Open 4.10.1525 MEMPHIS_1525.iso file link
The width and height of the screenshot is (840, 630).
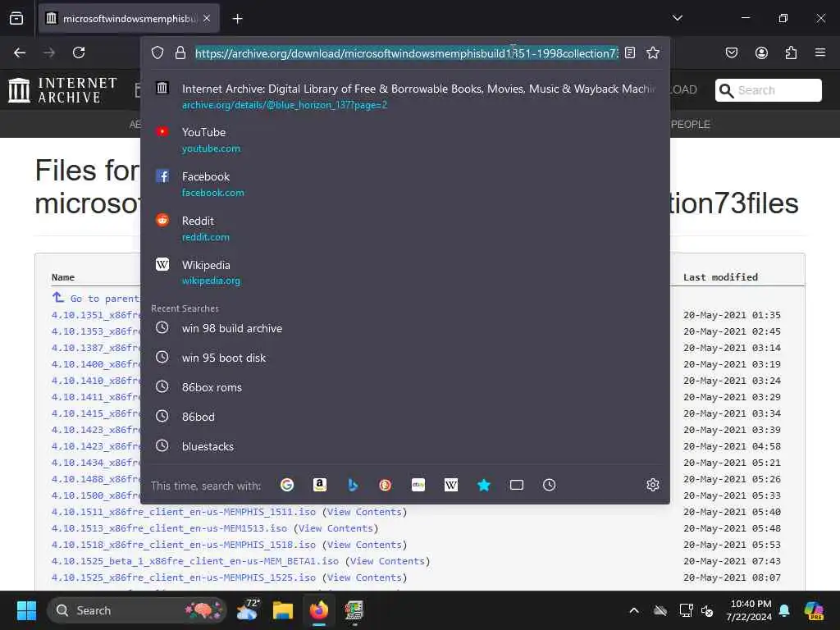click(x=184, y=577)
